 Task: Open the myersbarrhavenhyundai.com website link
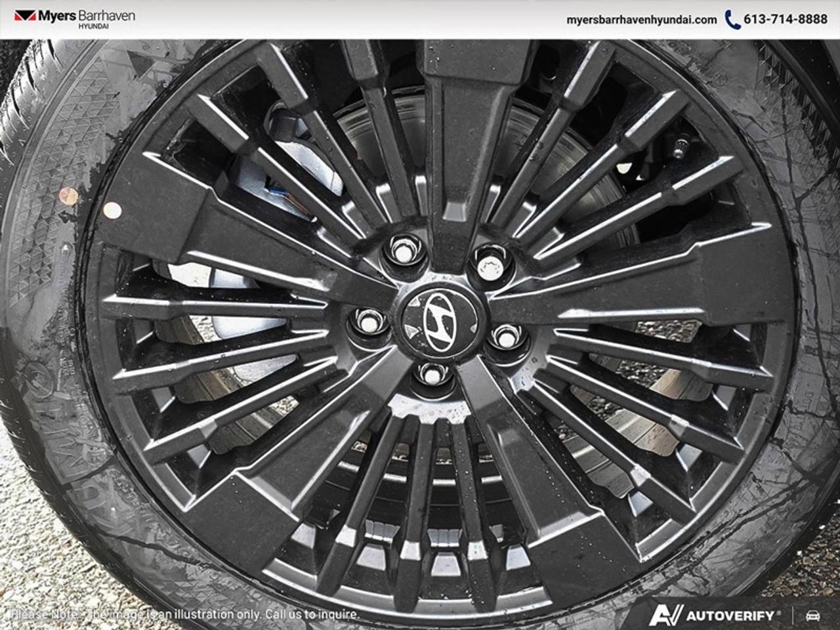click(x=642, y=20)
